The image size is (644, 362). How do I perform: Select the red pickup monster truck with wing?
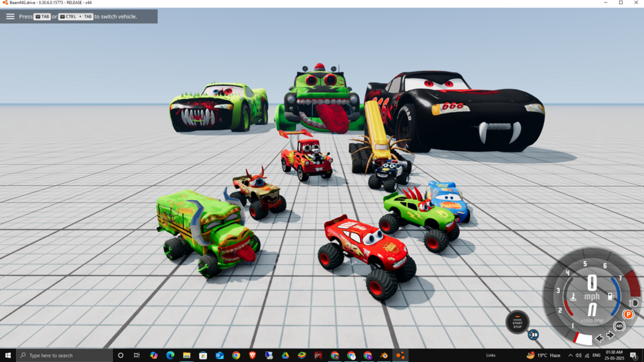point(306,156)
